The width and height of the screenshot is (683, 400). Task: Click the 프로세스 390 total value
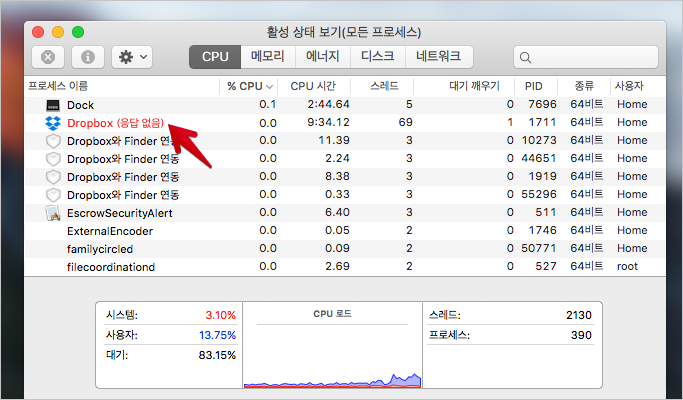tap(582, 335)
